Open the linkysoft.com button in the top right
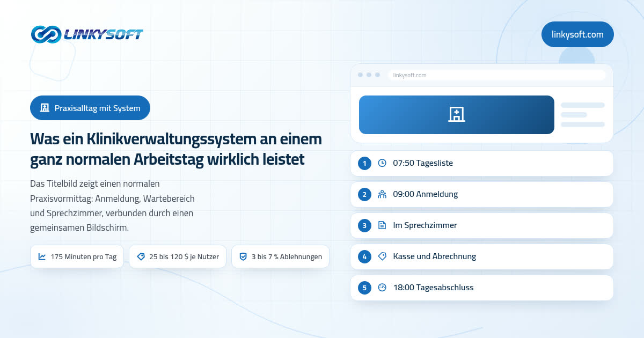The height and width of the screenshot is (338, 644). tap(577, 34)
